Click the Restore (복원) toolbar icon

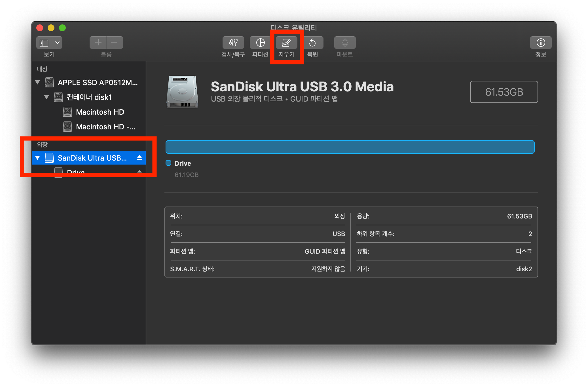click(x=312, y=43)
